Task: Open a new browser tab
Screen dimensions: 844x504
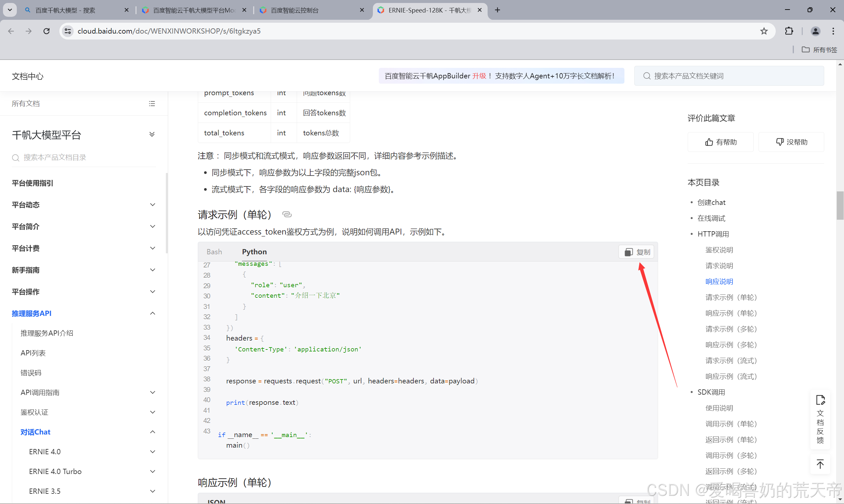Action: coord(497,10)
